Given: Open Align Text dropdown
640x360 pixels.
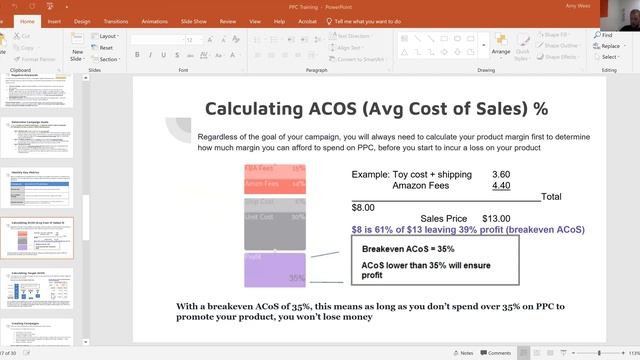Looking at the screenshot, I should point(347,48).
